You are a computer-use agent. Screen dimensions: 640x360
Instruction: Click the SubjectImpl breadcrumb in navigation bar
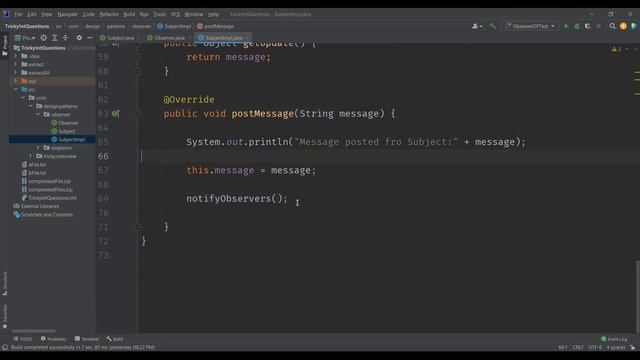[174, 26]
